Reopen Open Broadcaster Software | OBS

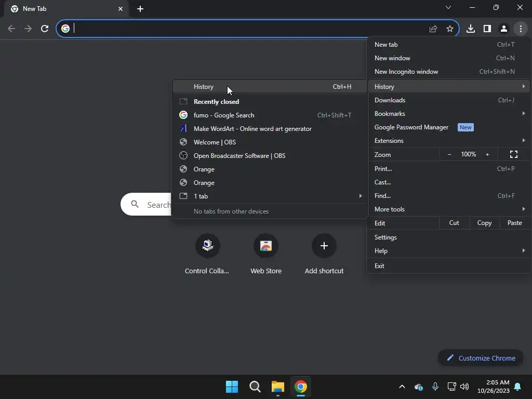point(270,156)
